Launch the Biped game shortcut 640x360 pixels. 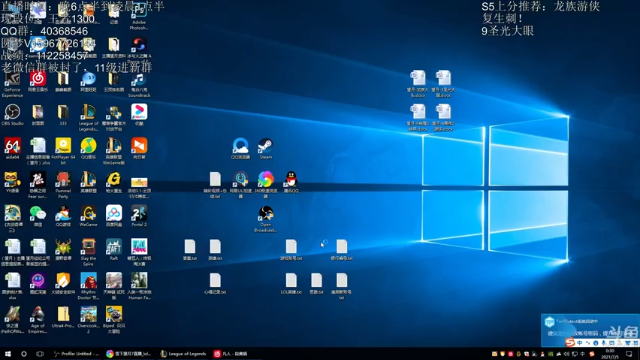tap(113, 320)
